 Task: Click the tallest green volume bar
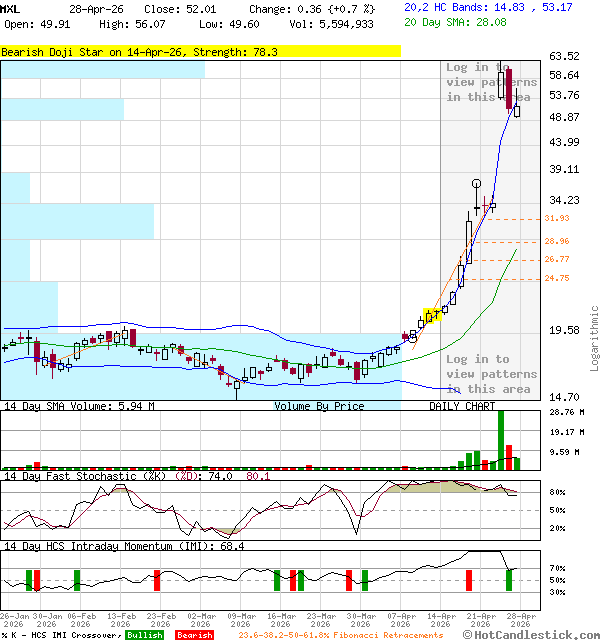500,439
